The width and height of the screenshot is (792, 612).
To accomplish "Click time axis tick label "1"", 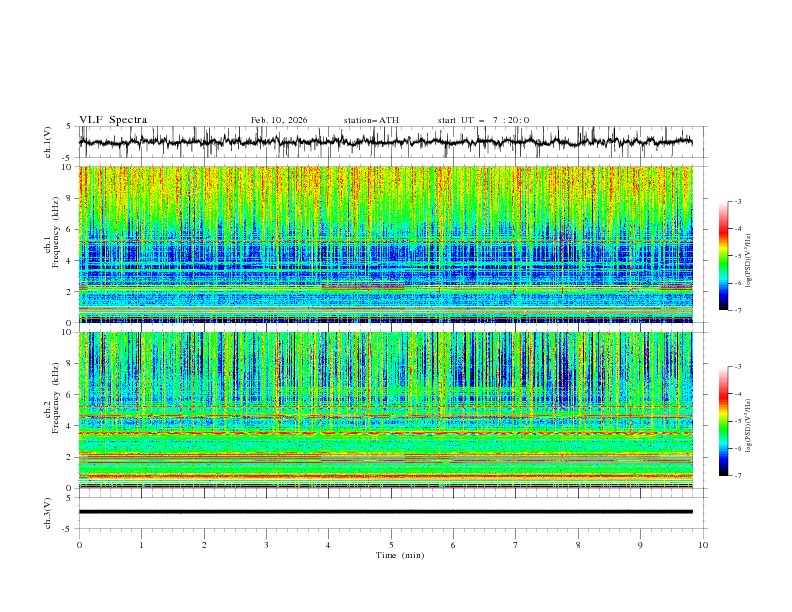I will coord(141,545).
